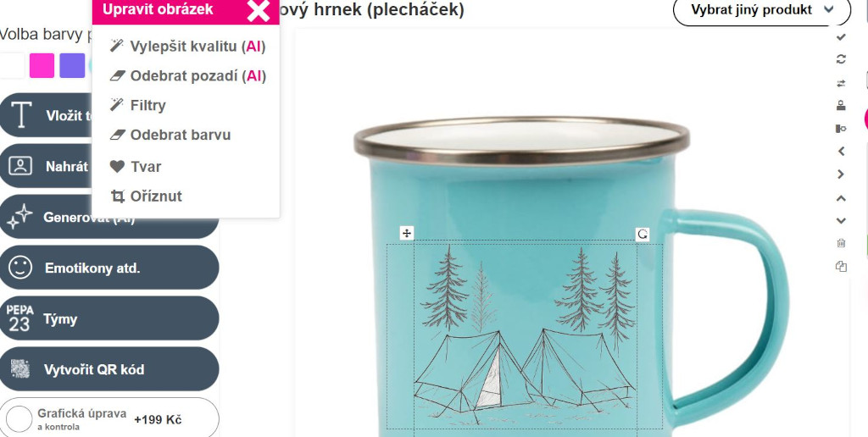Viewport: 868px width, 437px height.
Task: Select the Oříznout crop tool
Action: [x=147, y=196]
